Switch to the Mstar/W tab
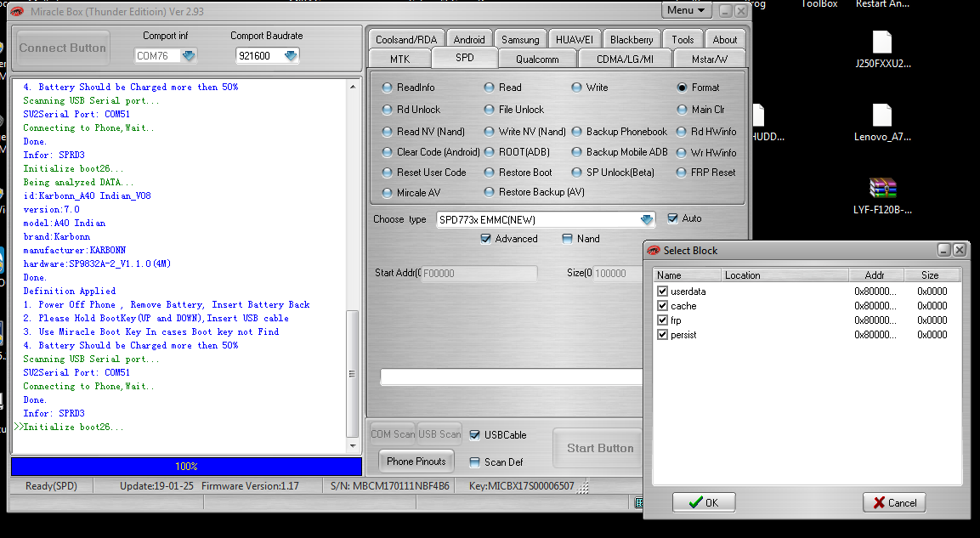 pyautogui.click(x=710, y=59)
